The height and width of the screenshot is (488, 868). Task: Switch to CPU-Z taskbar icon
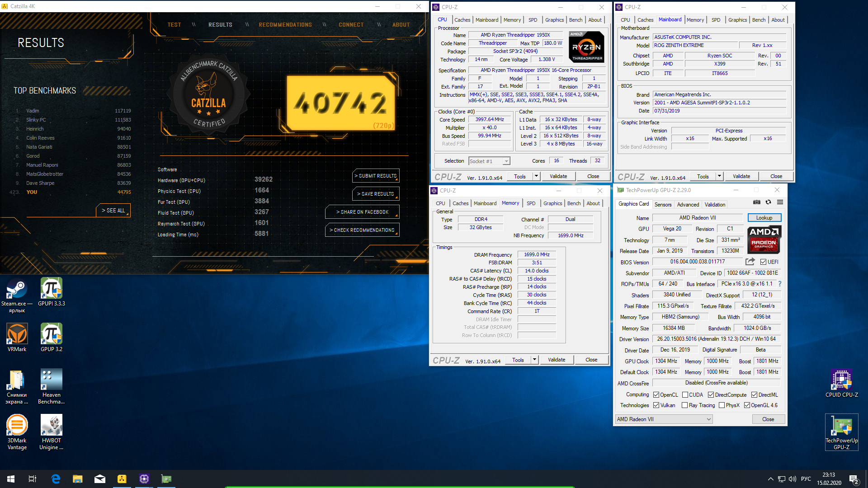[x=144, y=479]
